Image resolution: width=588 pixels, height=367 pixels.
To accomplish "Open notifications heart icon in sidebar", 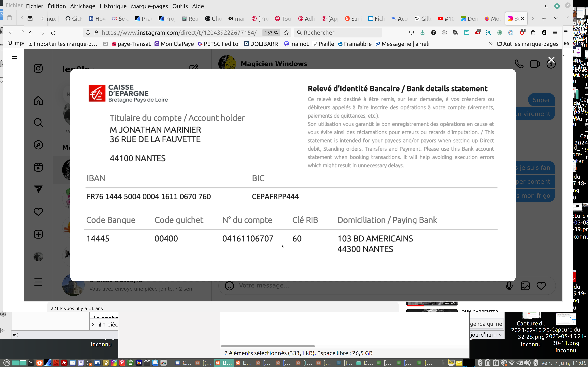I will pyautogui.click(x=38, y=212).
